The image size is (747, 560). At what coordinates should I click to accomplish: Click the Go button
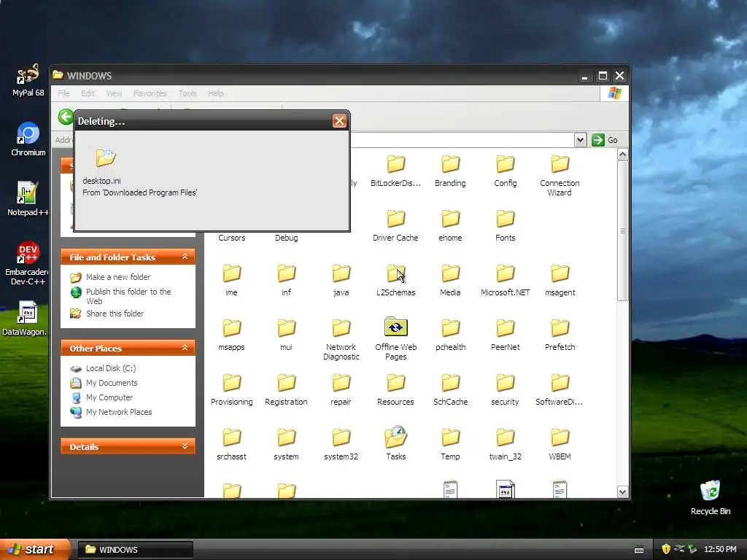[x=605, y=140]
